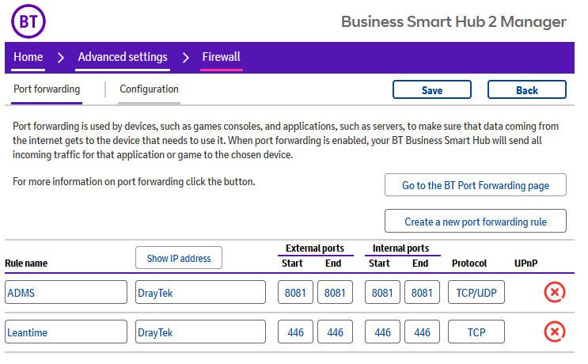This screenshot has height=364, width=588.
Task: Delete the ADMS port forwarding rule
Action: [x=555, y=293]
